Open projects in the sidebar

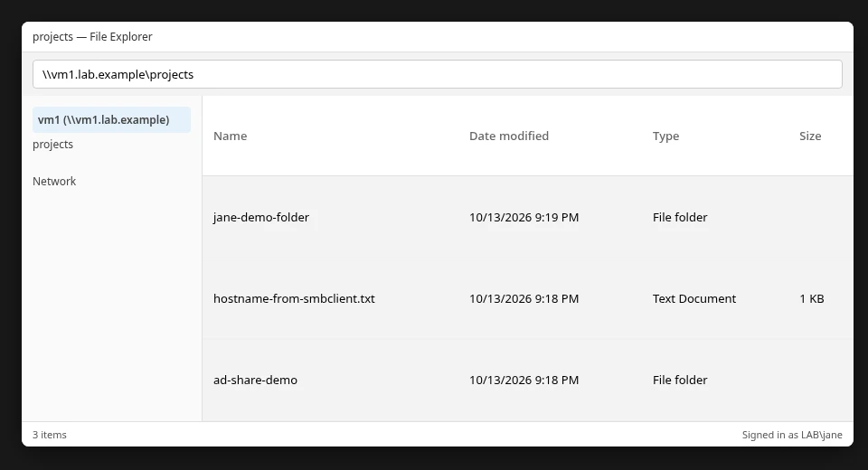click(x=52, y=144)
